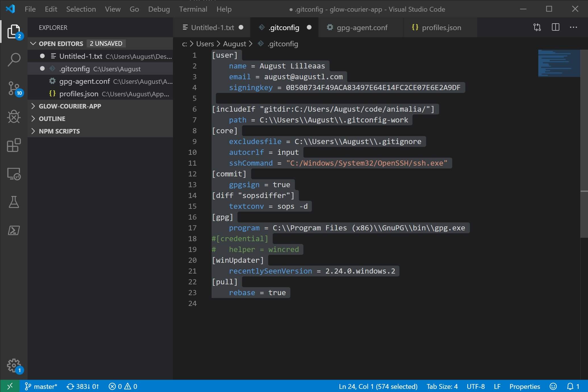Image resolution: width=588 pixels, height=392 pixels.
Task: Change language mode via Properties
Action: coord(525,386)
